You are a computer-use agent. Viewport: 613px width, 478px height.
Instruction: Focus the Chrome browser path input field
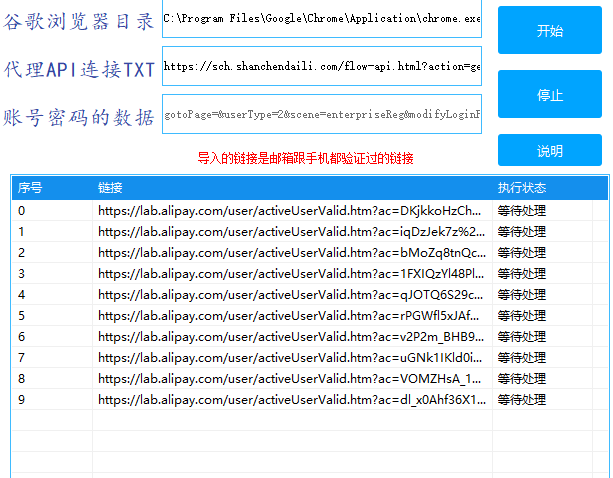pos(321,18)
